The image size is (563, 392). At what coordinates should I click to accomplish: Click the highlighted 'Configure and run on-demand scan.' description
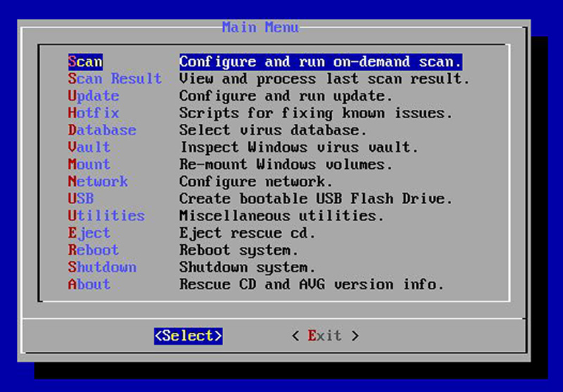point(320,61)
